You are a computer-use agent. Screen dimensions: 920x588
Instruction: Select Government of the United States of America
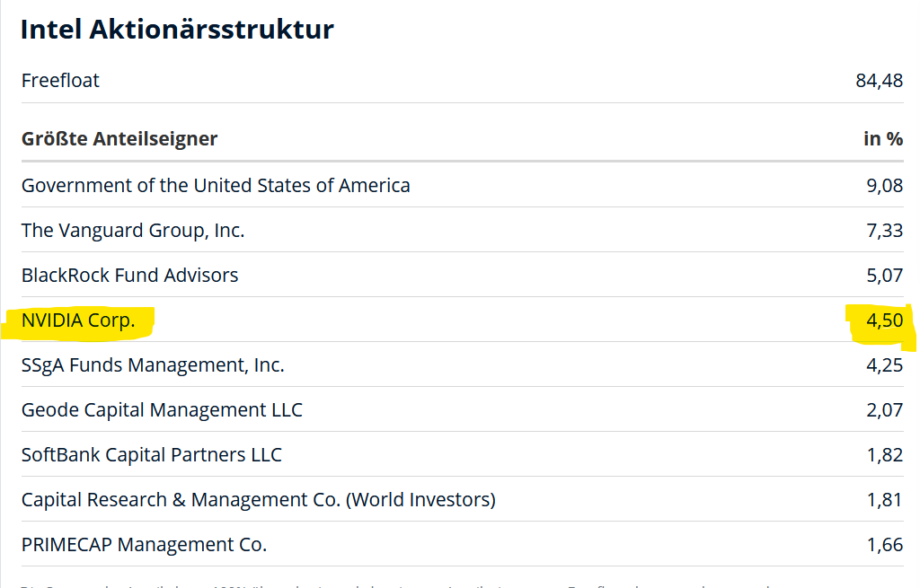216,186
